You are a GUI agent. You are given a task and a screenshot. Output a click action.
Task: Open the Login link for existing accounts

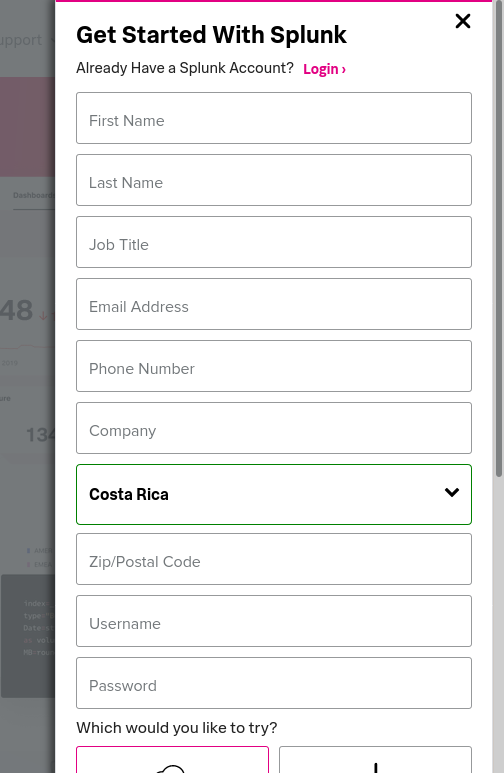(x=324, y=69)
